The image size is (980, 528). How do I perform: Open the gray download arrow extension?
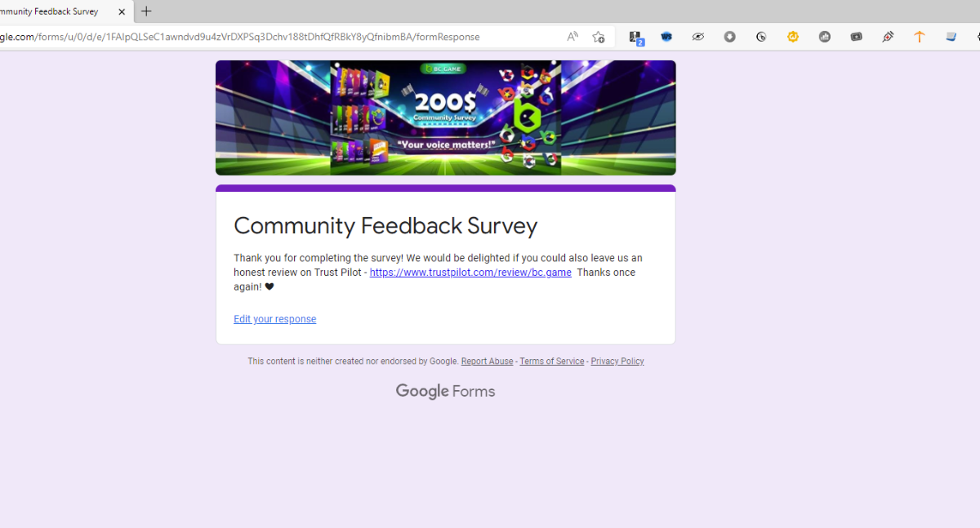coord(730,37)
